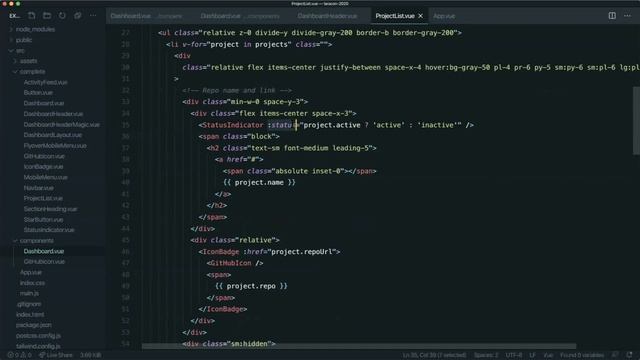640x360 pixels.
Task: Click the {{ project.name }} expression in the code
Action: click(x=259, y=182)
